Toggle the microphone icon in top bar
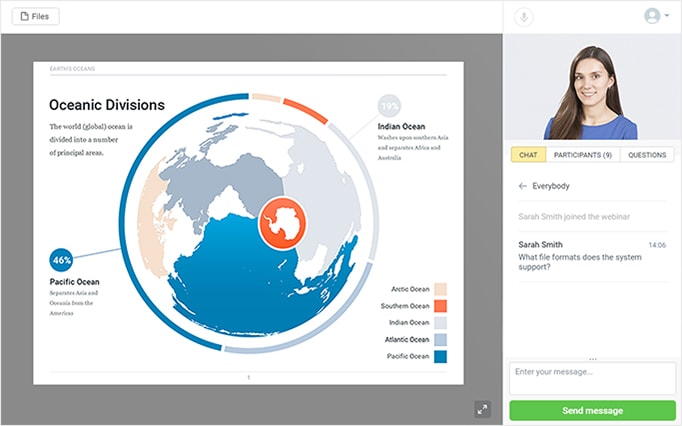 point(523,16)
